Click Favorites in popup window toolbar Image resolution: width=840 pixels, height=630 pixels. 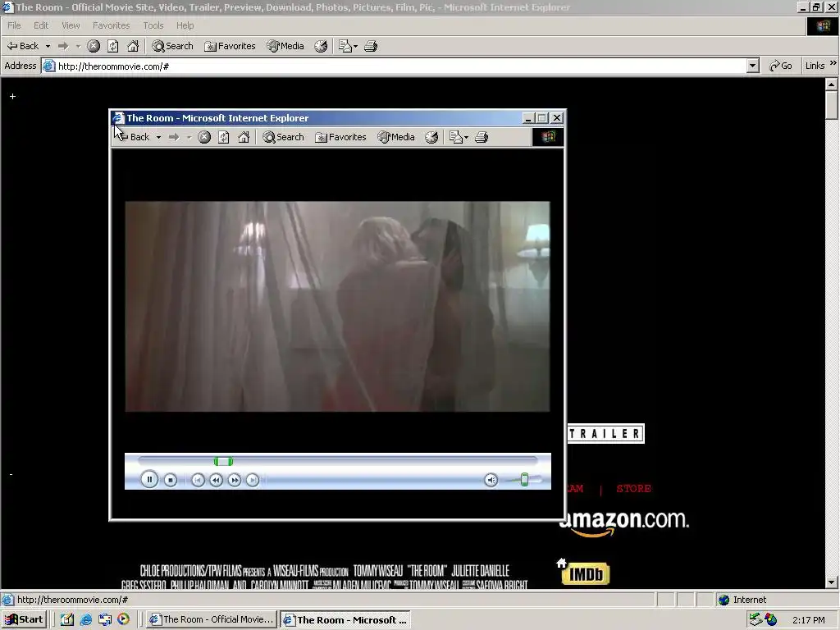point(340,137)
